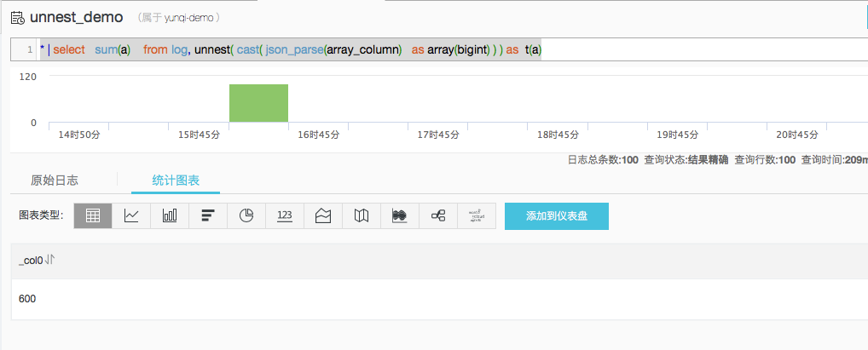
Task: Select the line chart type icon
Action: 131,215
